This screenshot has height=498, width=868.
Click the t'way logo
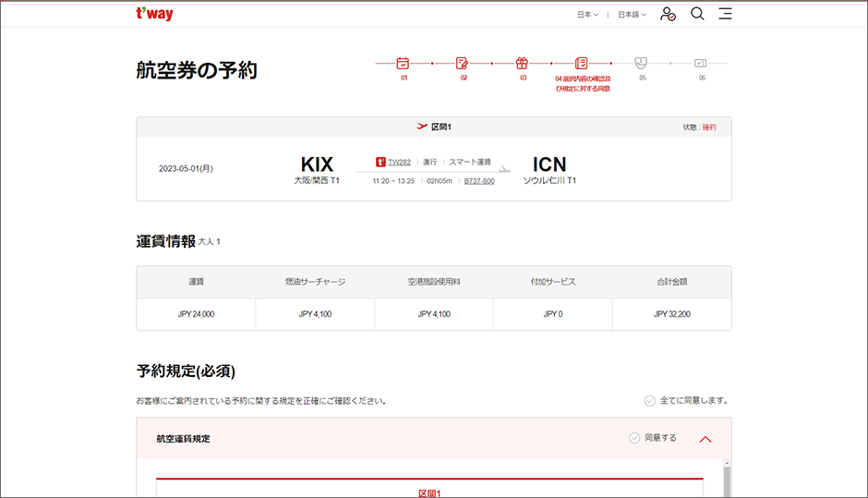click(154, 14)
